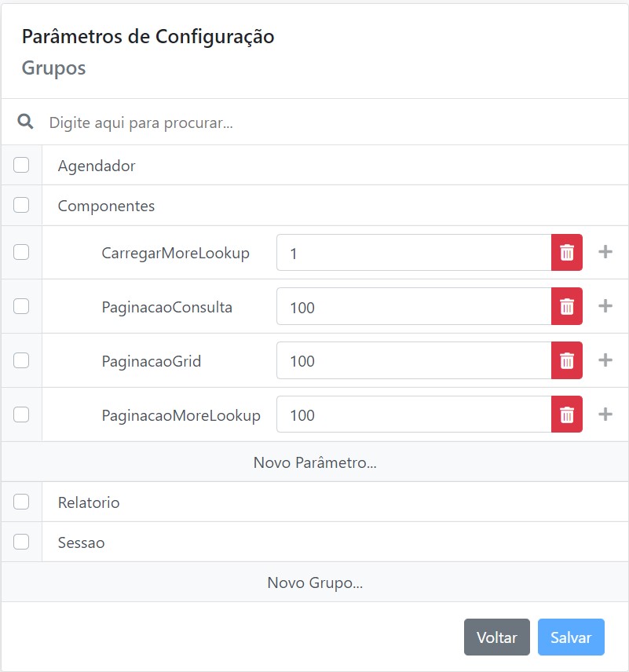This screenshot has height=672, width=629.
Task: Remove PaginacaoGrid using its red trash button
Action: pyautogui.click(x=567, y=360)
